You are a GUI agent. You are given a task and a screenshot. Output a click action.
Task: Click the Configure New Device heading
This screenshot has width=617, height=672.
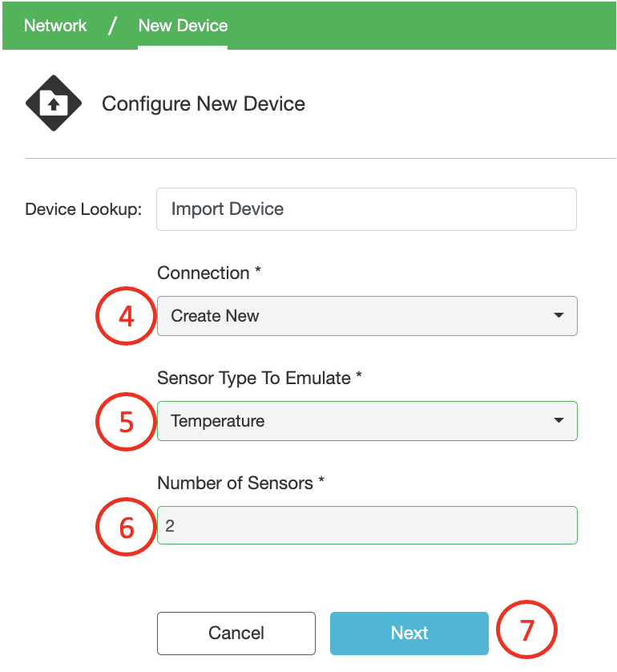204,104
